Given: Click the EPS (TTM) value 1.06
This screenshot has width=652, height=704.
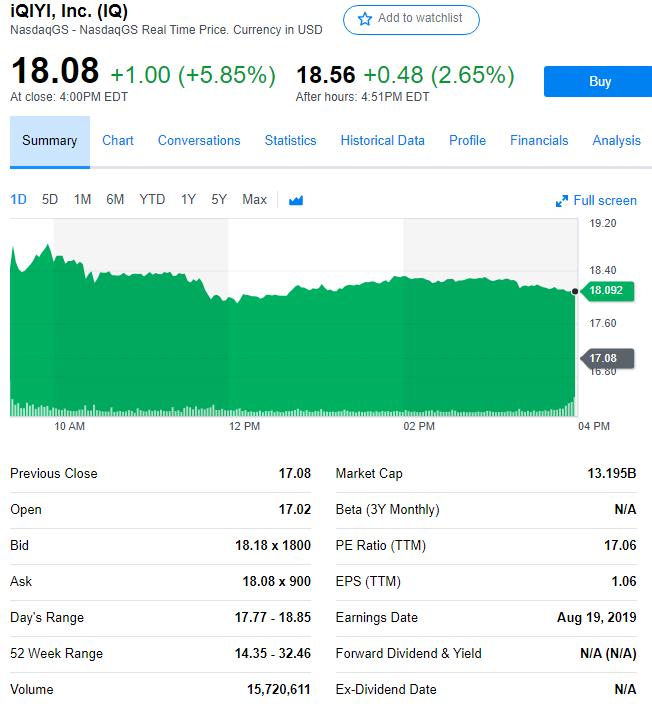Looking at the screenshot, I should pos(624,581).
